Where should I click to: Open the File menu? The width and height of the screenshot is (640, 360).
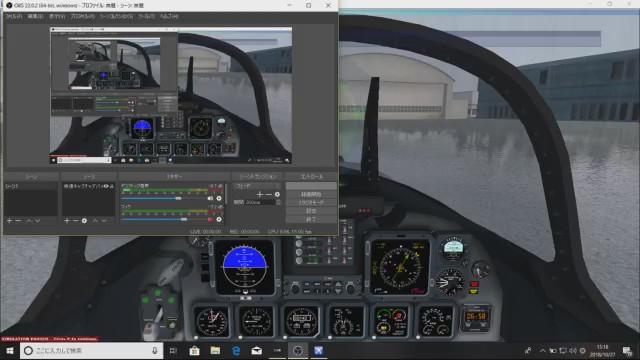tap(13, 16)
